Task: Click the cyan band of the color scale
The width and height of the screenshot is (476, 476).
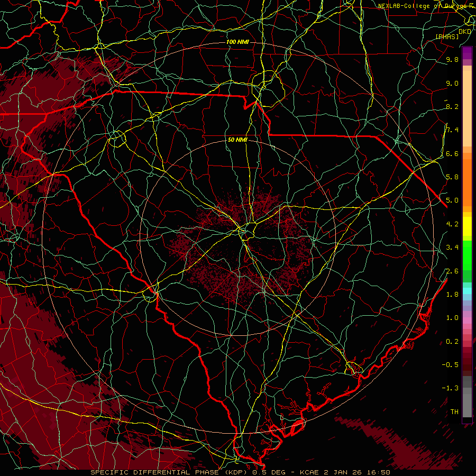Action: coord(467,291)
